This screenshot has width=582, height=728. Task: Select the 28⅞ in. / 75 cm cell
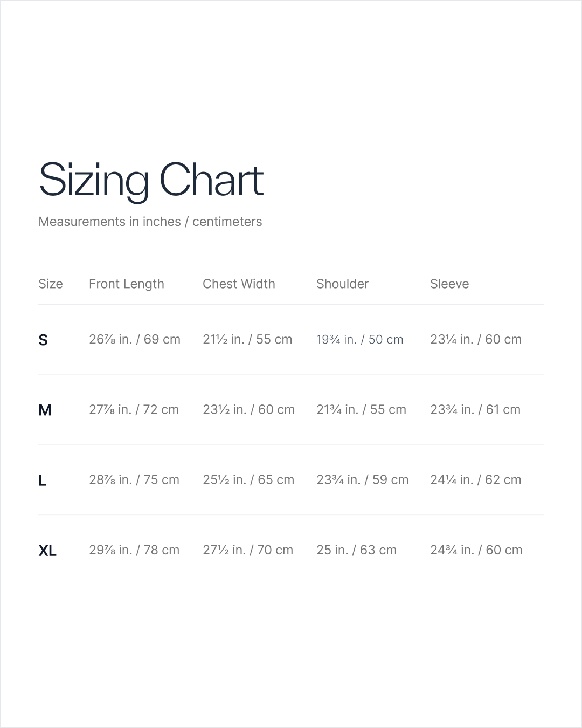click(x=134, y=479)
